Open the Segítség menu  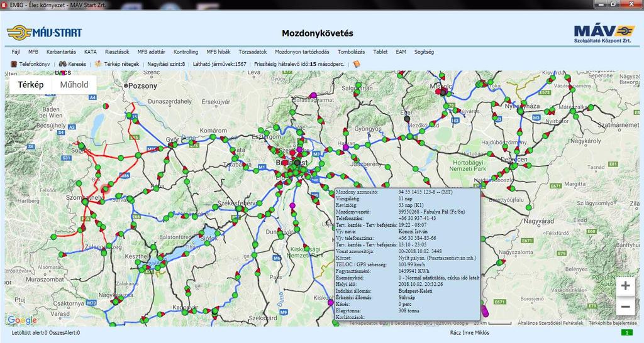tap(424, 52)
